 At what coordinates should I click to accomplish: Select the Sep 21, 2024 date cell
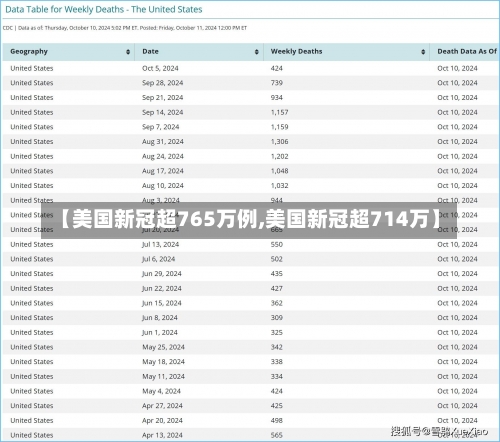pyautogui.click(x=163, y=98)
